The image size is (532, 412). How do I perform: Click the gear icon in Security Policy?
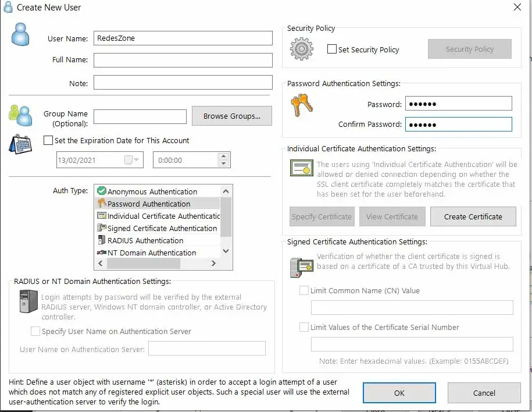coord(302,49)
